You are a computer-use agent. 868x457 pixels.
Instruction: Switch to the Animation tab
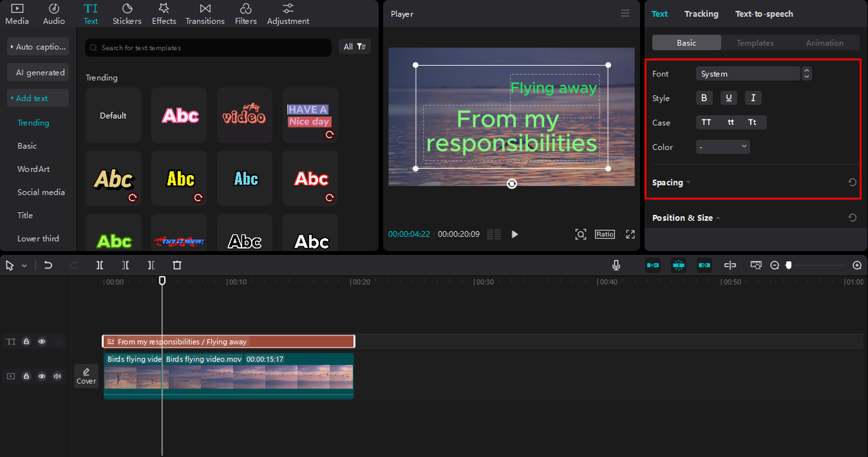point(825,43)
